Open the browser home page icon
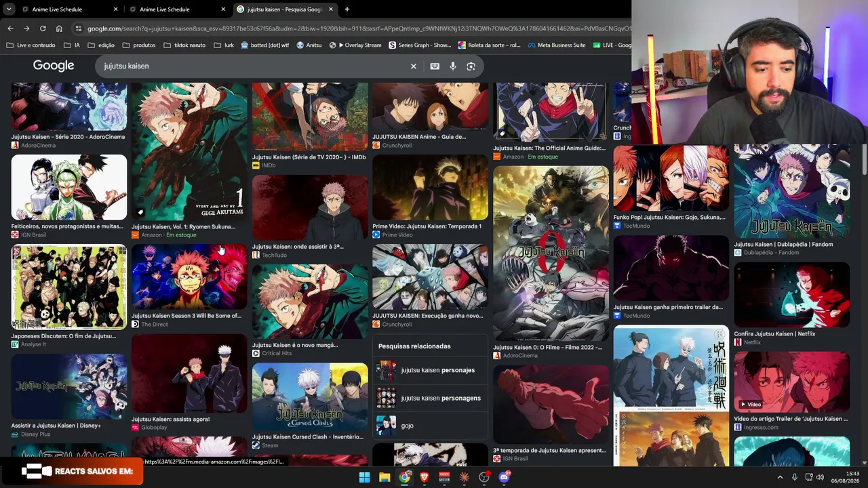868x488 pixels. coord(59,28)
